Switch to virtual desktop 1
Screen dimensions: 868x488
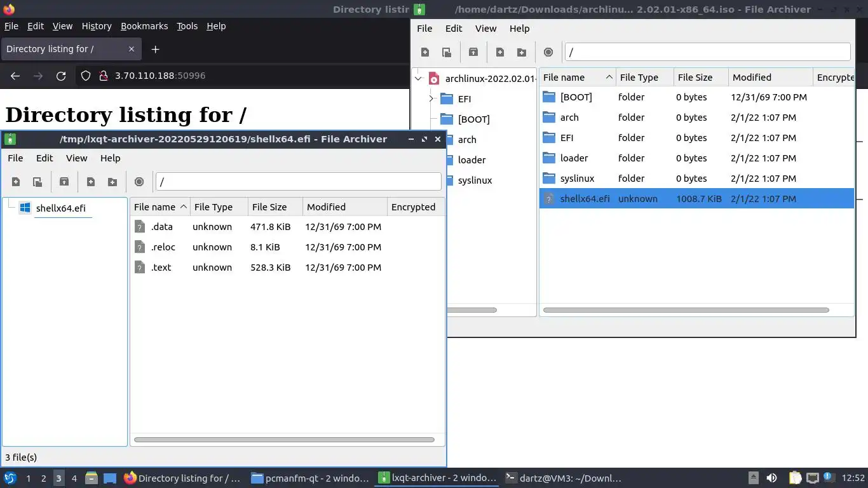28,478
